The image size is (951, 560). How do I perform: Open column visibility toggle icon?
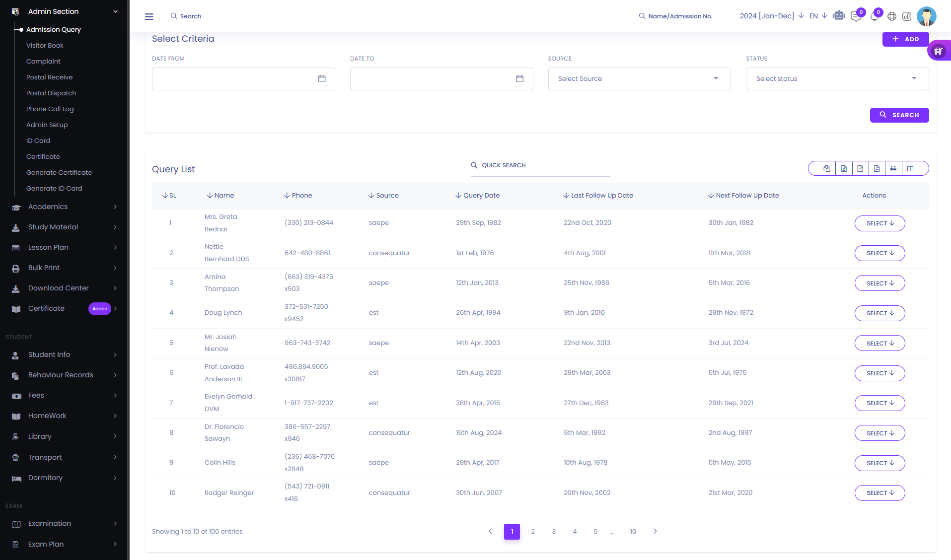coord(910,168)
